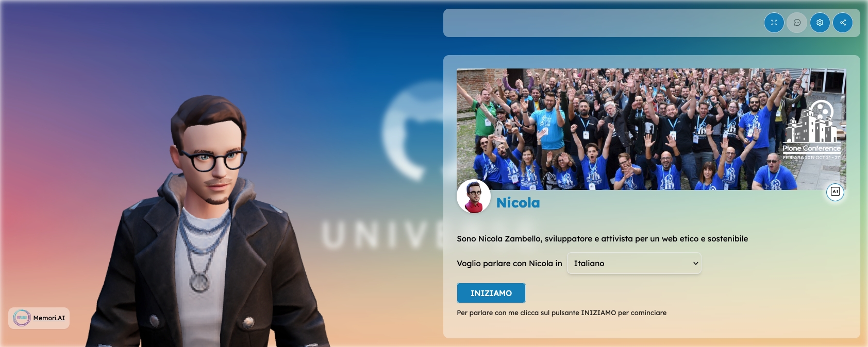Viewport: 868px width, 347px height.
Task: Open the Italiano language dropdown
Action: 634,263
